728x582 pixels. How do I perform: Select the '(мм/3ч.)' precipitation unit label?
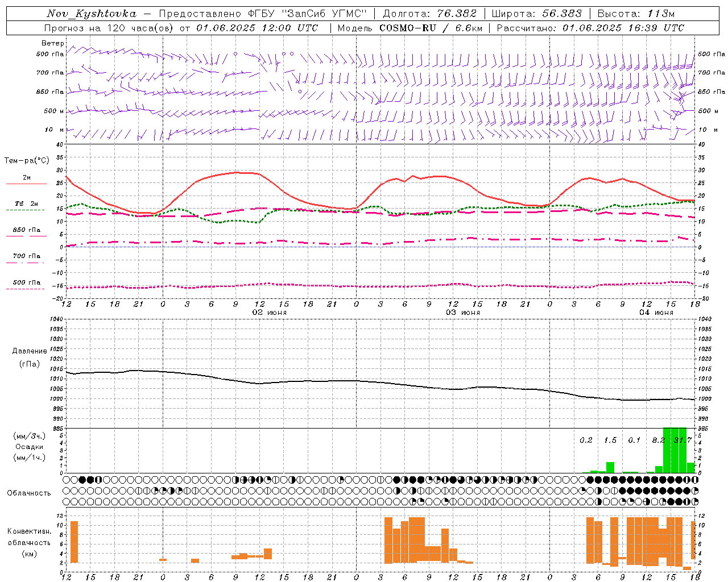(29, 436)
